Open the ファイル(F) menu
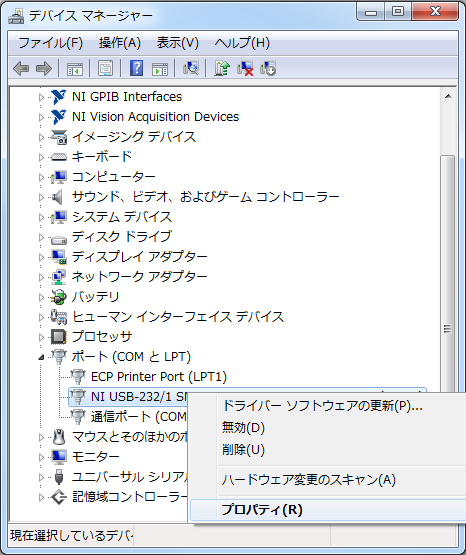Screen dimensions: 466x555 [x=51, y=43]
